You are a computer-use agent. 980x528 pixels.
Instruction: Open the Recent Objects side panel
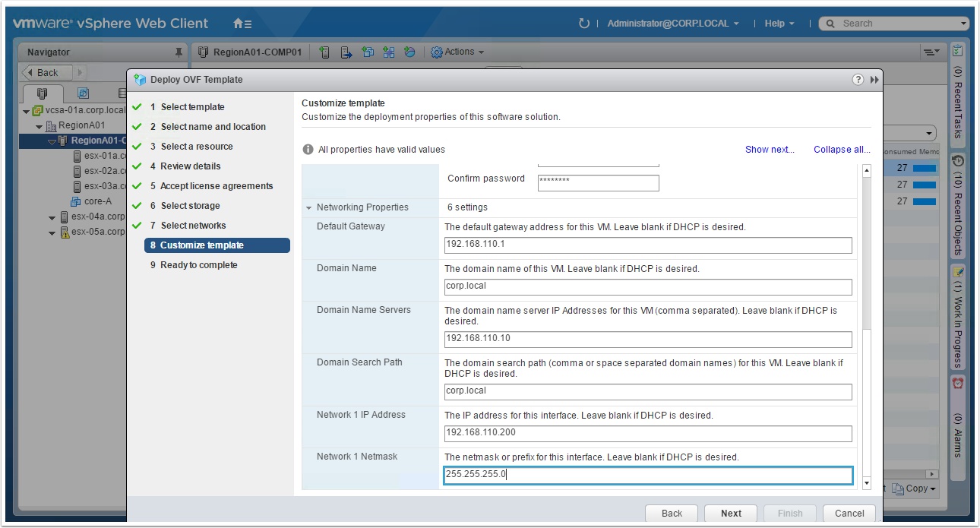(x=958, y=205)
